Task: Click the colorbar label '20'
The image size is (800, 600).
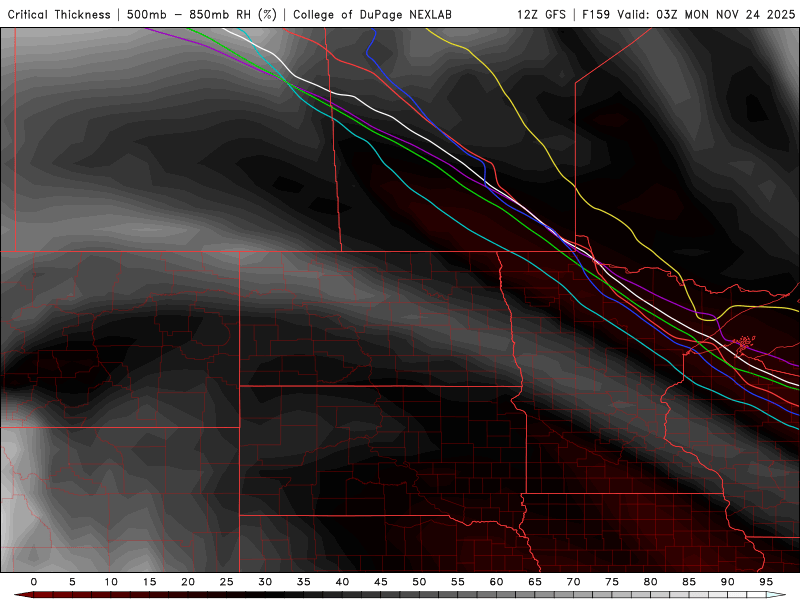Action: point(188,582)
